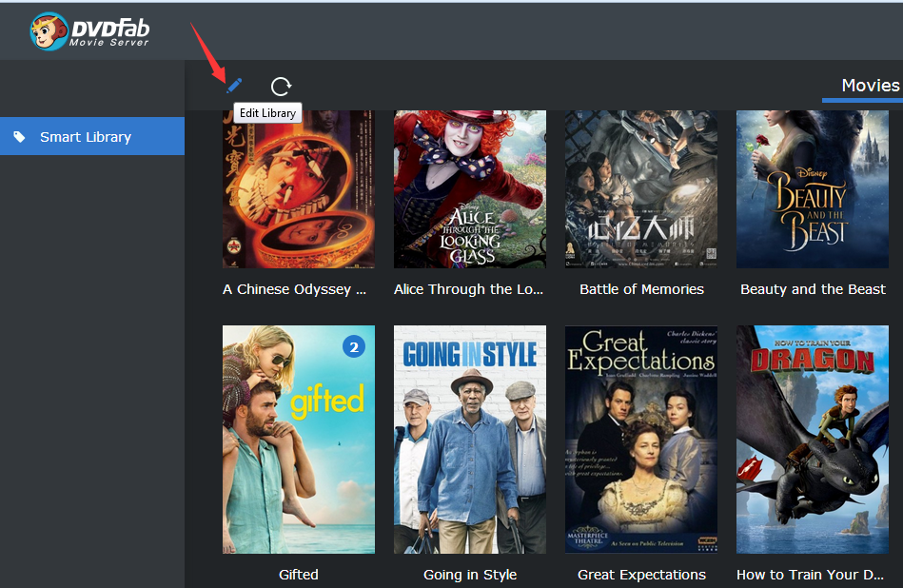Open the Smart Library sidebar item

(x=92, y=136)
